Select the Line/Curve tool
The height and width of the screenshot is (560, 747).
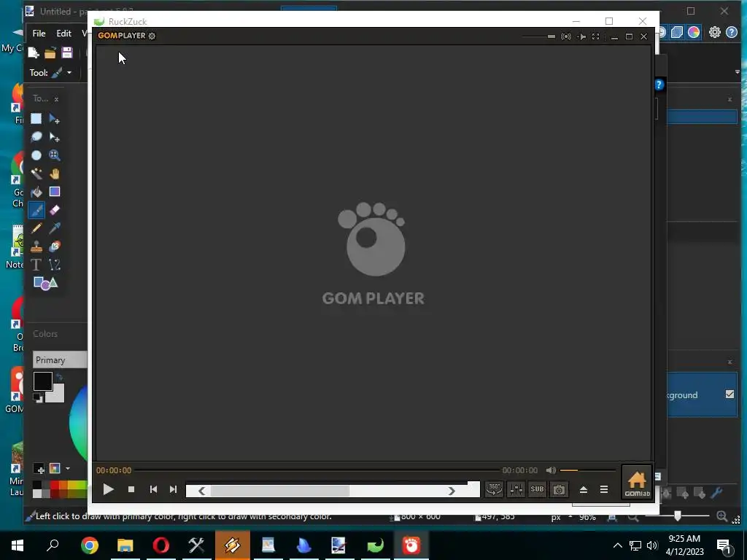point(54,265)
